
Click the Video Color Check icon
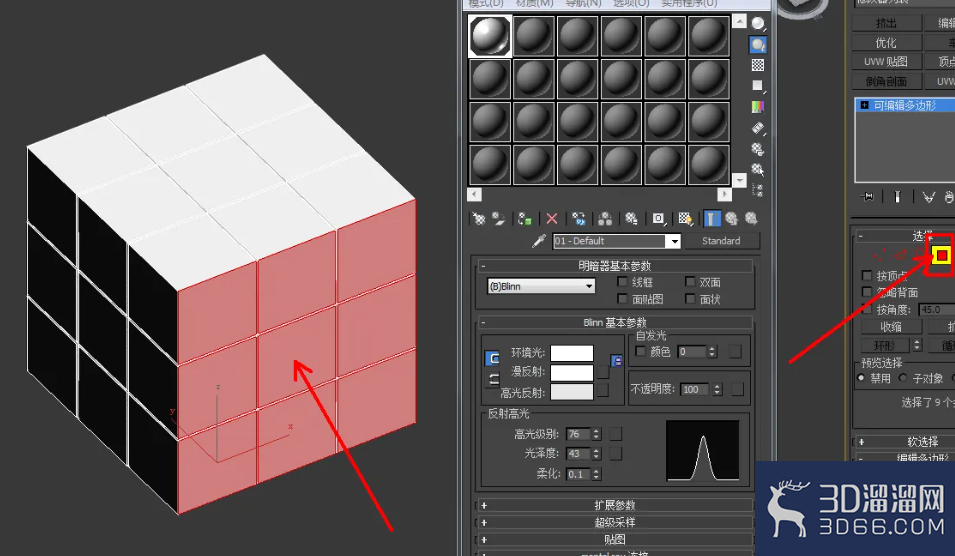[x=758, y=107]
